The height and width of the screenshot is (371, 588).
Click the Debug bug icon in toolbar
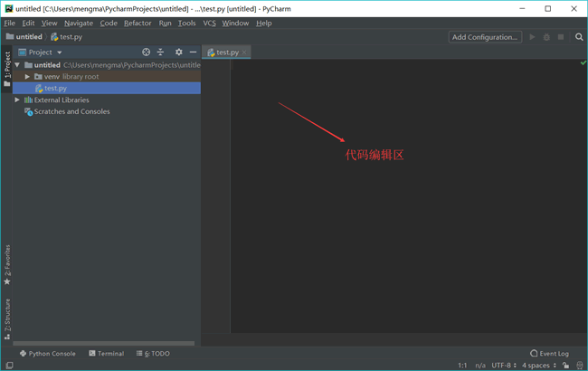(x=546, y=37)
